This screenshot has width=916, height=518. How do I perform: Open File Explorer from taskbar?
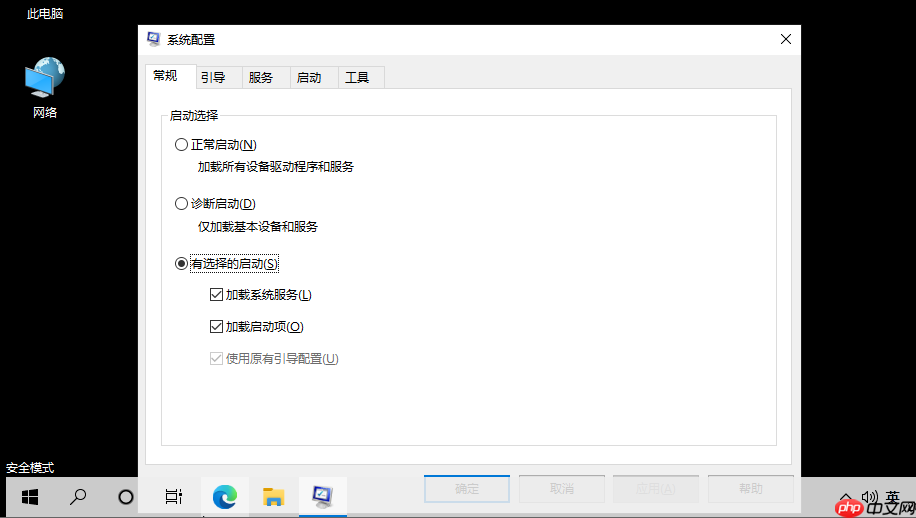[273, 497]
